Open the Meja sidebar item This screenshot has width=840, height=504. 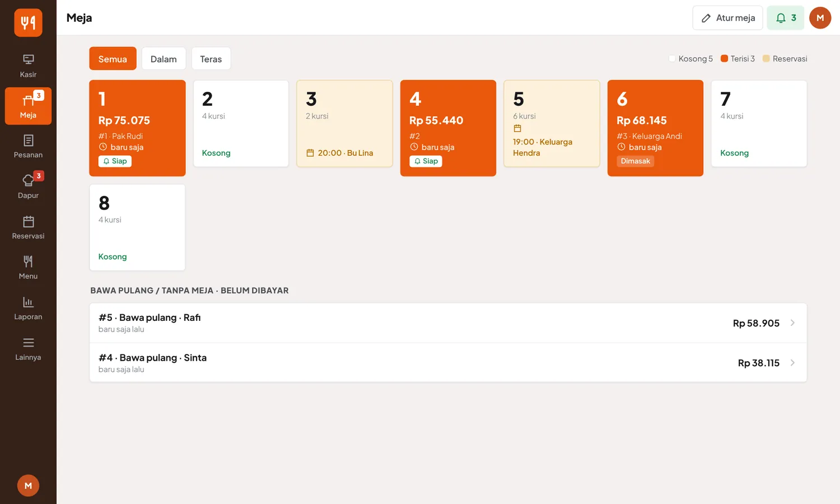click(x=28, y=106)
